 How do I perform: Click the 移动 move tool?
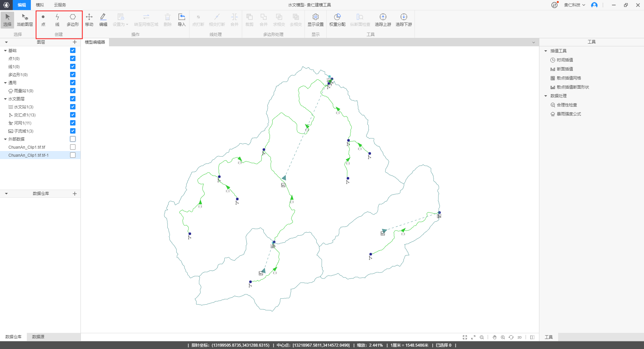89,20
